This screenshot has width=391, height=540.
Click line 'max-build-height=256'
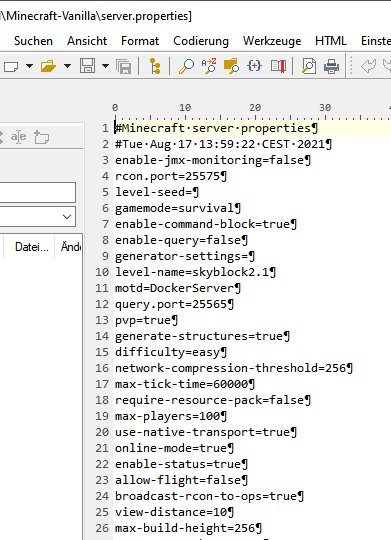188,528
